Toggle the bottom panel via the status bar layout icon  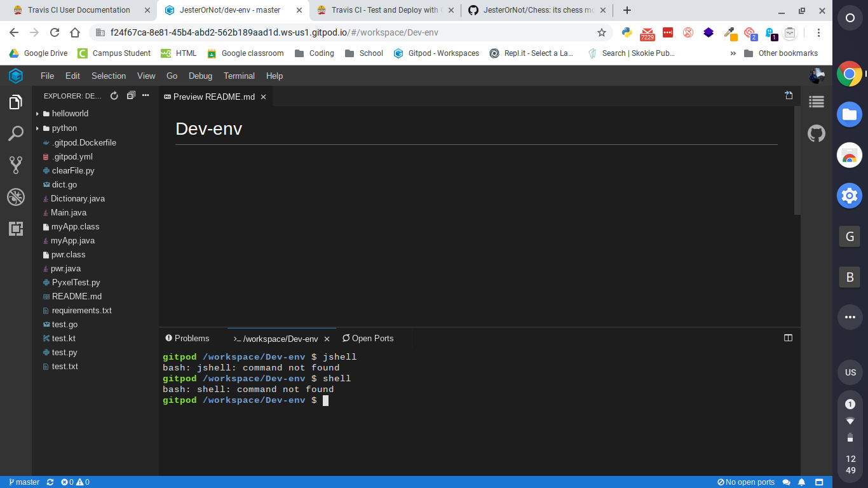click(818, 482)
